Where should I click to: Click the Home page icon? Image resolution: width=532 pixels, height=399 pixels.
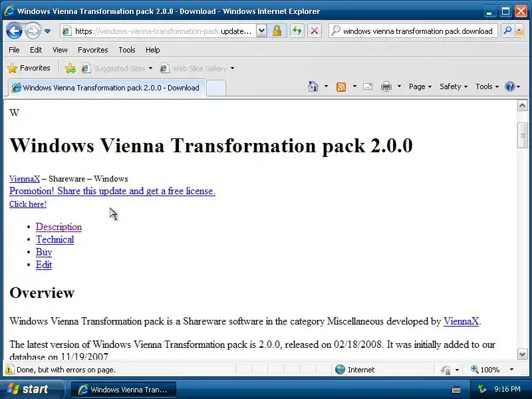(x=313, y=86)
